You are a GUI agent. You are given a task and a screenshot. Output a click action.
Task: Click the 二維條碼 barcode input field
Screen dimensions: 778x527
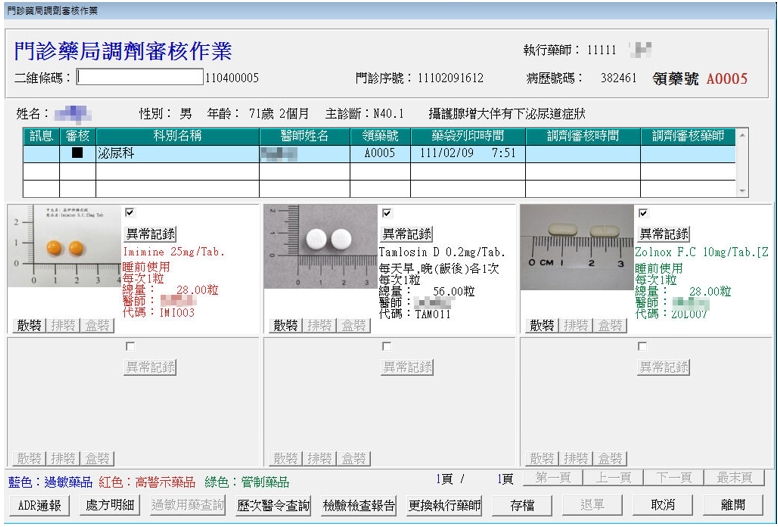click(x=140, y=77)
